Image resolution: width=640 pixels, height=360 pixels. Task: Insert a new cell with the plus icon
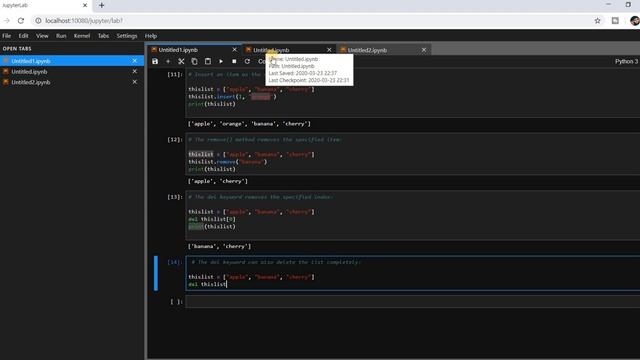tap(168, 61)
